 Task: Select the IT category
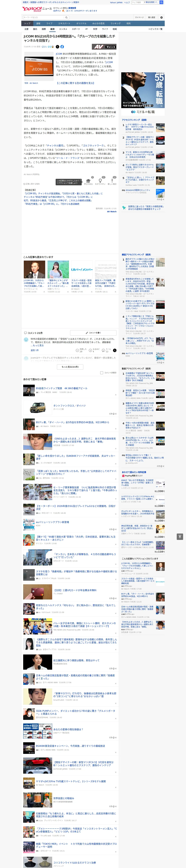coord(86,29)
